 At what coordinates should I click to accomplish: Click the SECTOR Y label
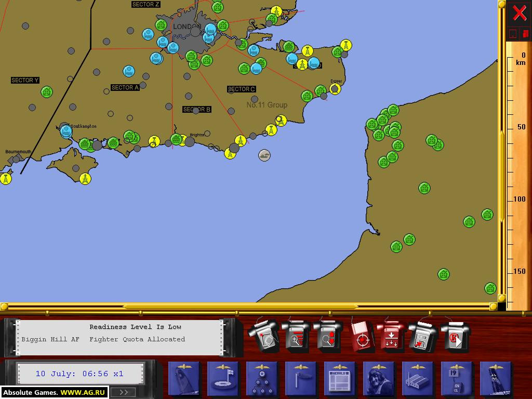(25, 81)
